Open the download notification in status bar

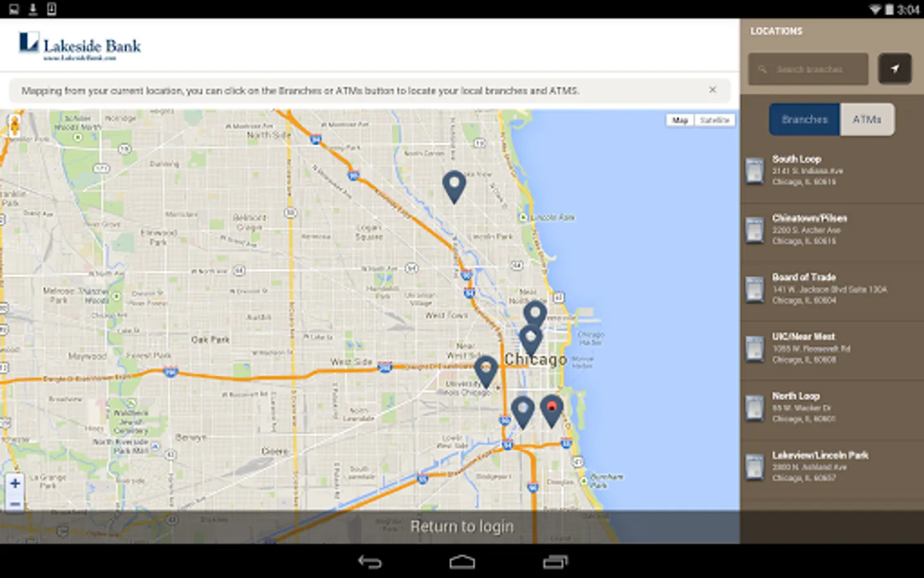coord(33,9)
